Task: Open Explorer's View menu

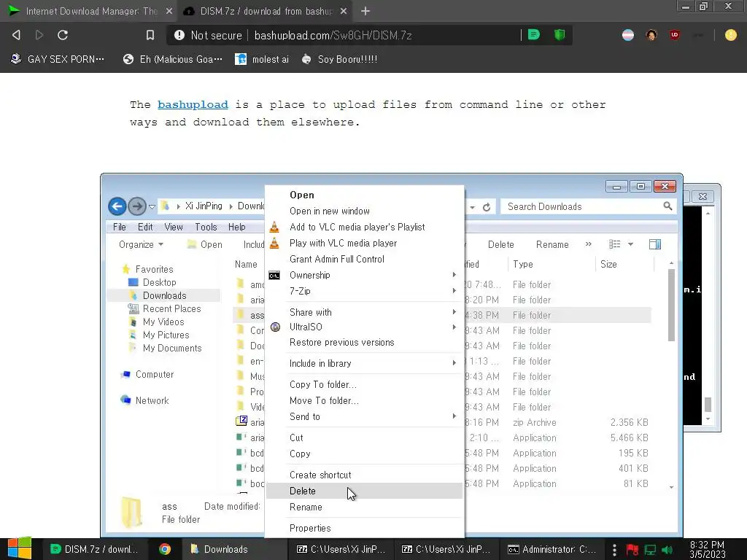Action: tap(174, 227)
